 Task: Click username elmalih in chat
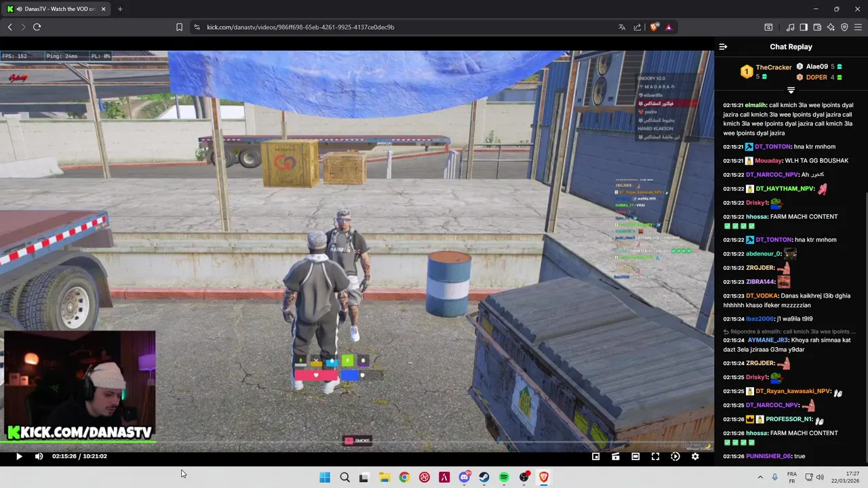click(x=755, y=105)
